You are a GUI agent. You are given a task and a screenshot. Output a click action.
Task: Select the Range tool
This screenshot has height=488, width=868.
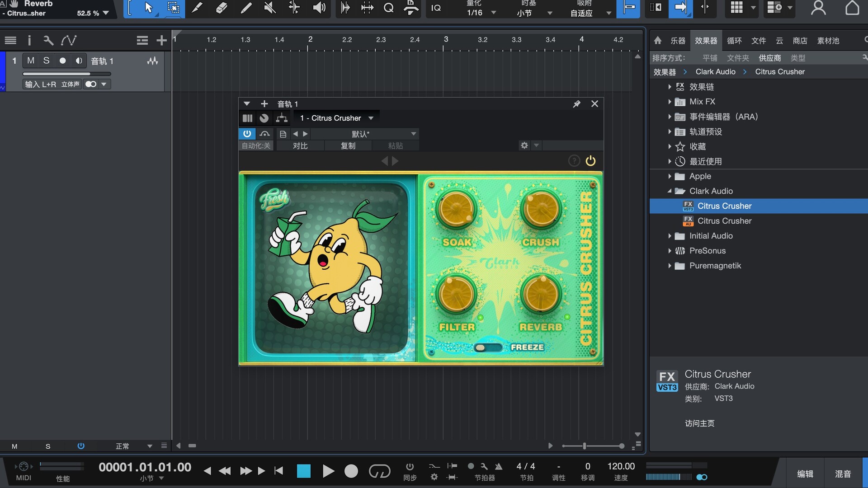click(173, 8)
